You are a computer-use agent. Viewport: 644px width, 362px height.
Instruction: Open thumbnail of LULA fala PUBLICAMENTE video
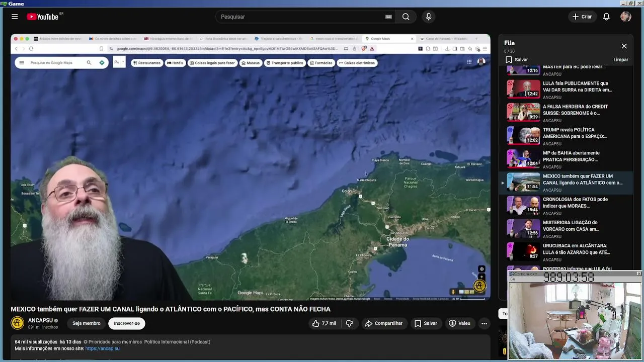(523, 89)
